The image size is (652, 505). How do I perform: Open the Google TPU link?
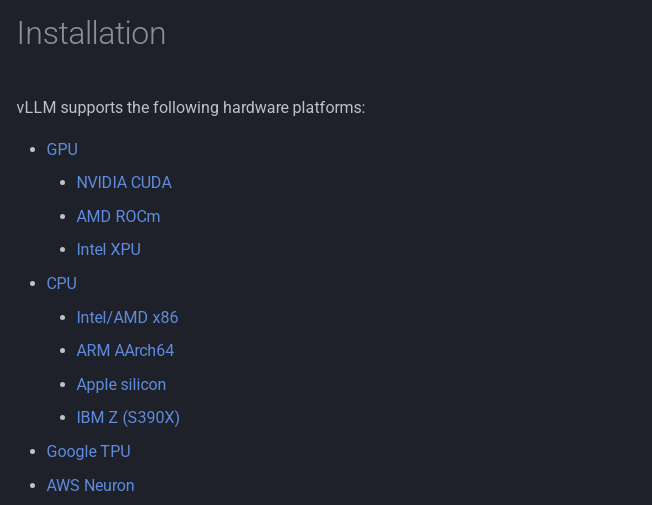88,451
